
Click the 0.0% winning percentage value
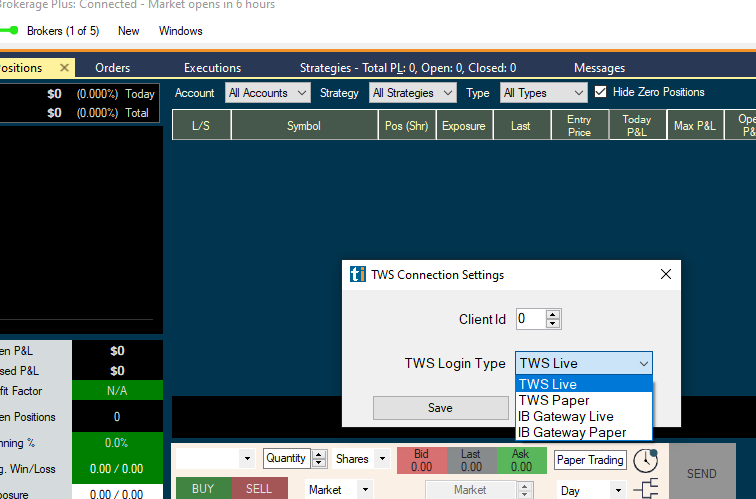[x=117, y=443]
